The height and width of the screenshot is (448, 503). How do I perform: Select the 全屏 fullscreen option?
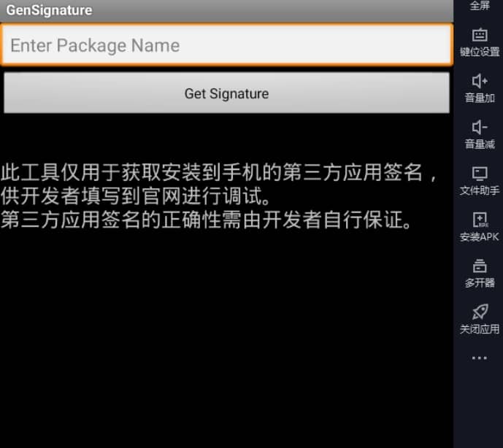pos(480,5)
